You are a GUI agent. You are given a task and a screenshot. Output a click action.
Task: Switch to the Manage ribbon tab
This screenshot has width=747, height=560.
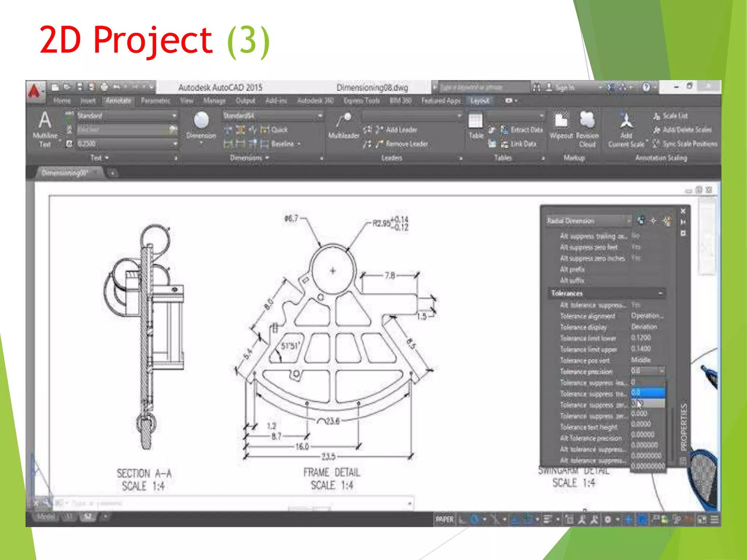pos(214,101)
